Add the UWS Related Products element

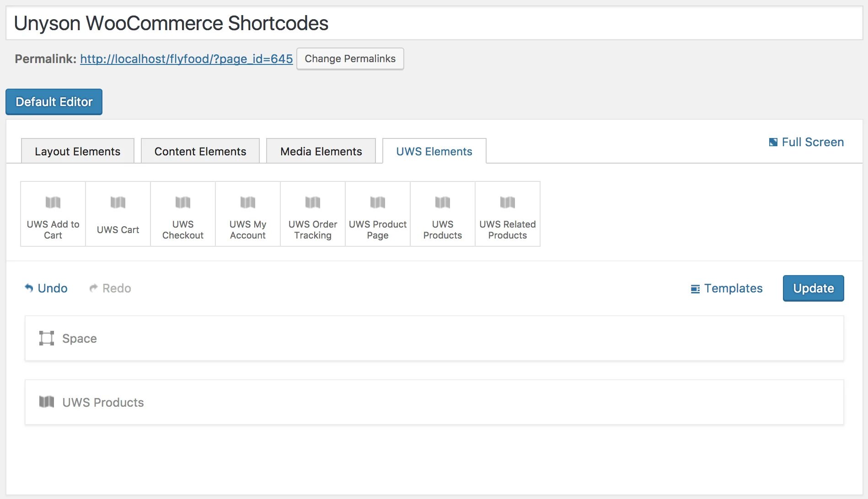(508, 214)
